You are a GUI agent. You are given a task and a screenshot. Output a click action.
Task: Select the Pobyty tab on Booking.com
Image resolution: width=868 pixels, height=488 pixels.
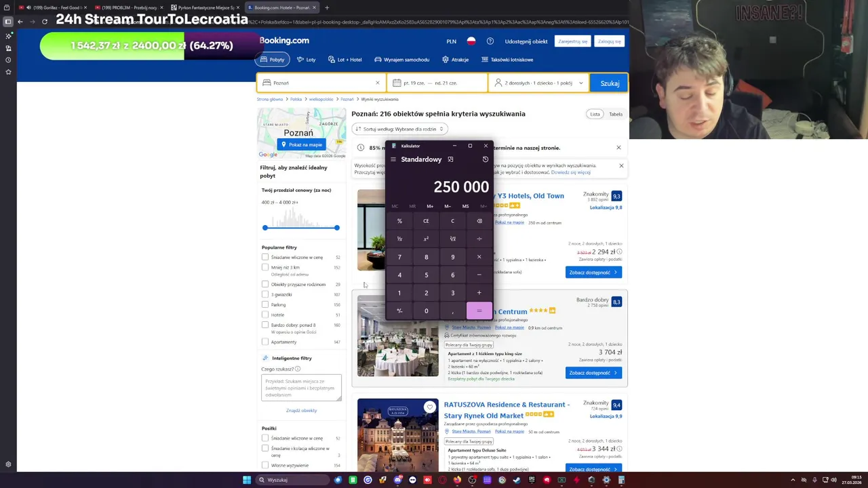click(273, 60)
